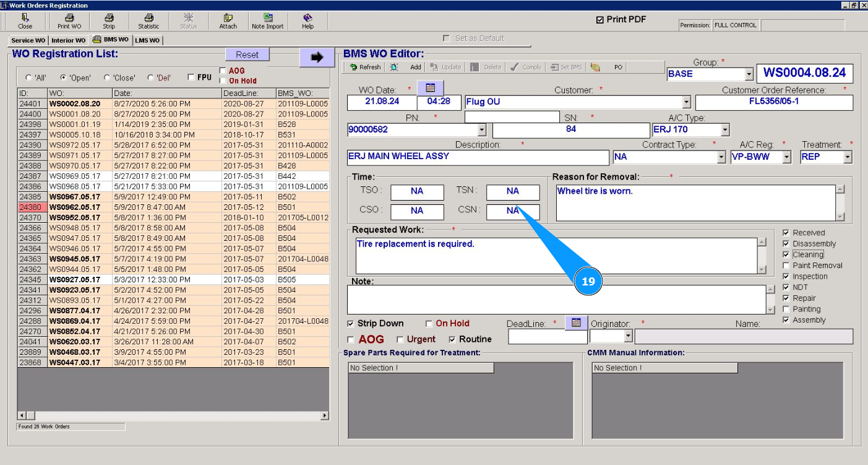The width and height of the screenshot is (868, 465).
Task: Open the A/C Type dropdown
Action: pyautogui.click(x=724, y=130)
